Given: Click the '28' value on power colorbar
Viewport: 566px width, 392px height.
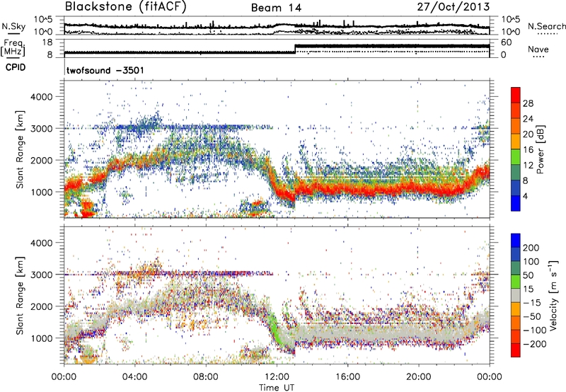Looking at the screenshot, I should [528, 103].
